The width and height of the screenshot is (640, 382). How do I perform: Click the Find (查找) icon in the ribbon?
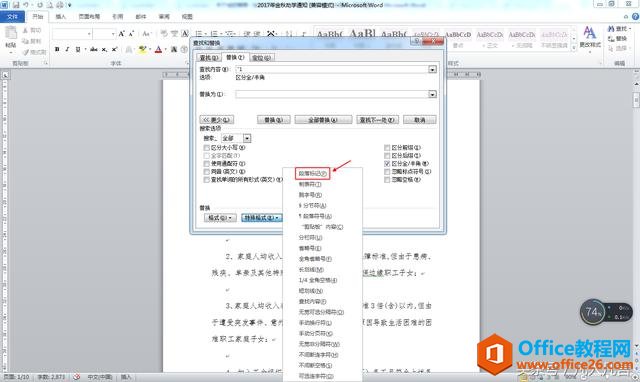pos(611,29)
